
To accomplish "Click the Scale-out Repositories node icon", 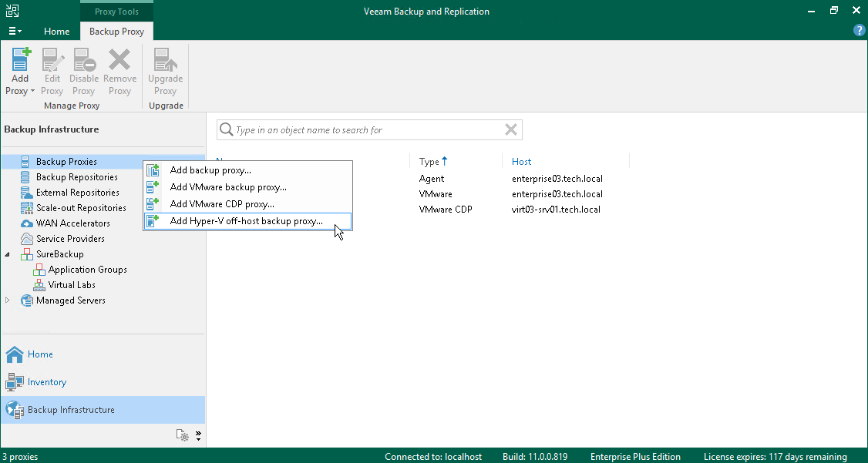I will (x=26, y=208).
